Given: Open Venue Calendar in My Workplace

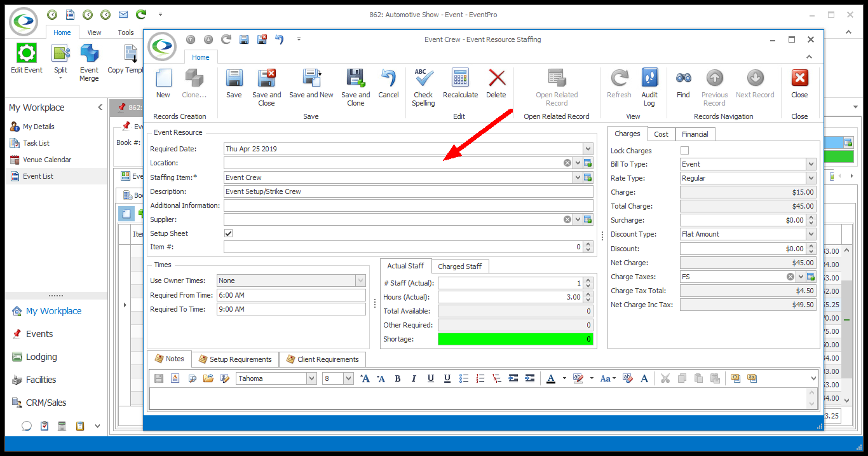Looking at the screenshot, I should pyautogui.click(x=47, y=160).
